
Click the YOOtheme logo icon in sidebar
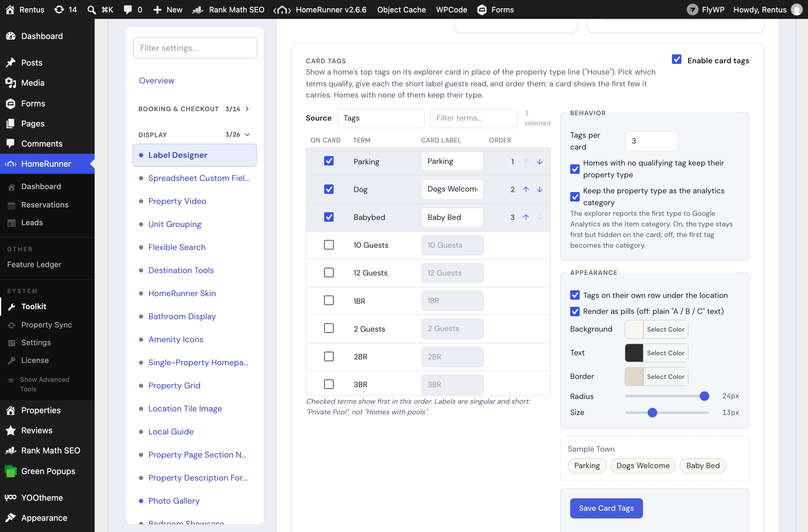[11, 497]
